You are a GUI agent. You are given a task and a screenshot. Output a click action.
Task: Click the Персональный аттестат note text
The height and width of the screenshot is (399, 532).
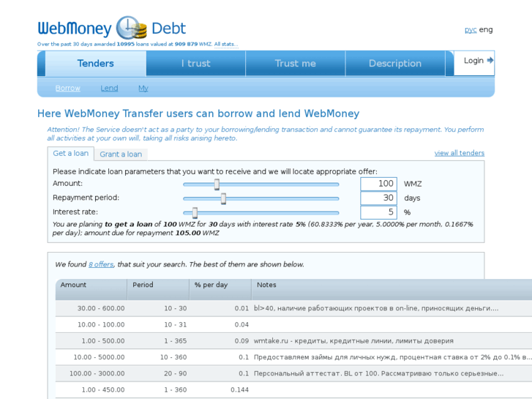tap(378, 373)
